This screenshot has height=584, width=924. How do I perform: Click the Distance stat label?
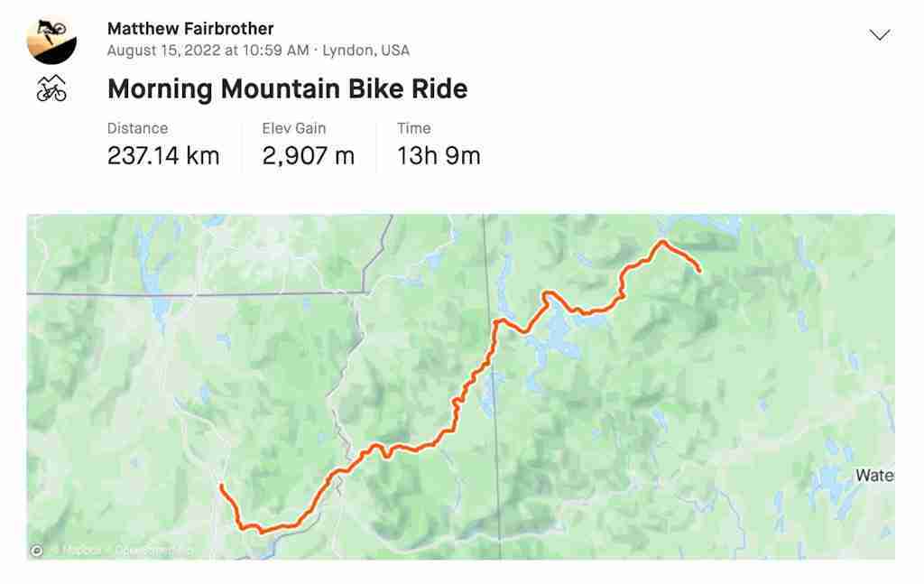pyautogui.click(x=137, y=128)
